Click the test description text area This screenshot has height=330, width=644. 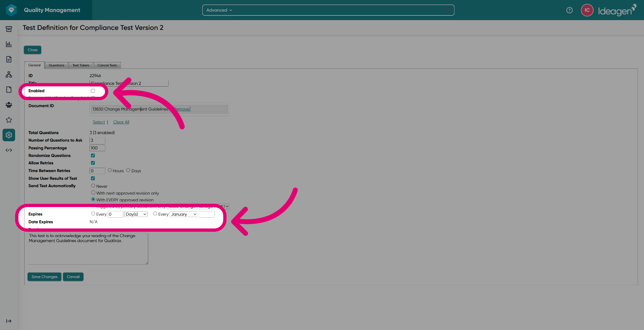pos(88,248)
